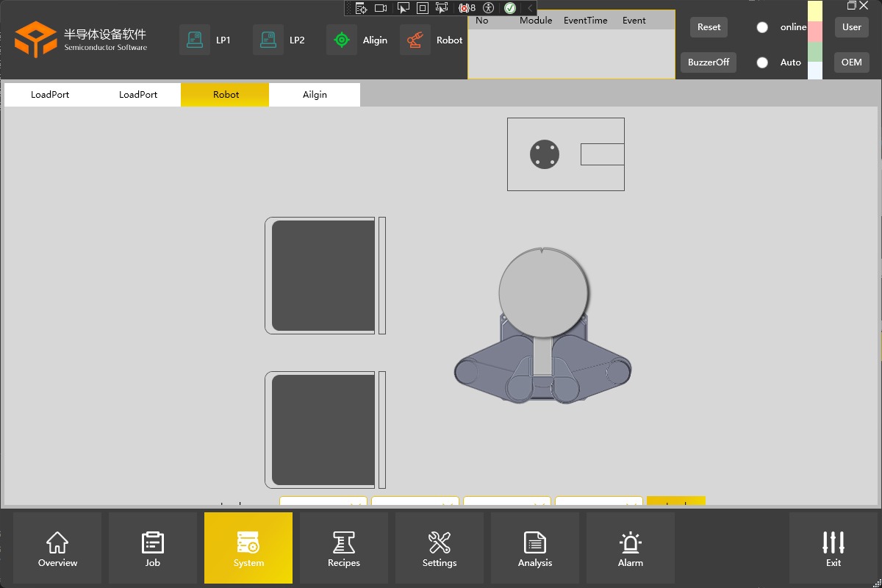Expand the last dropdown beside the yellow button
Image resolution: width=882 pixels, height=588 pixels.
click(x=599, y=501)
